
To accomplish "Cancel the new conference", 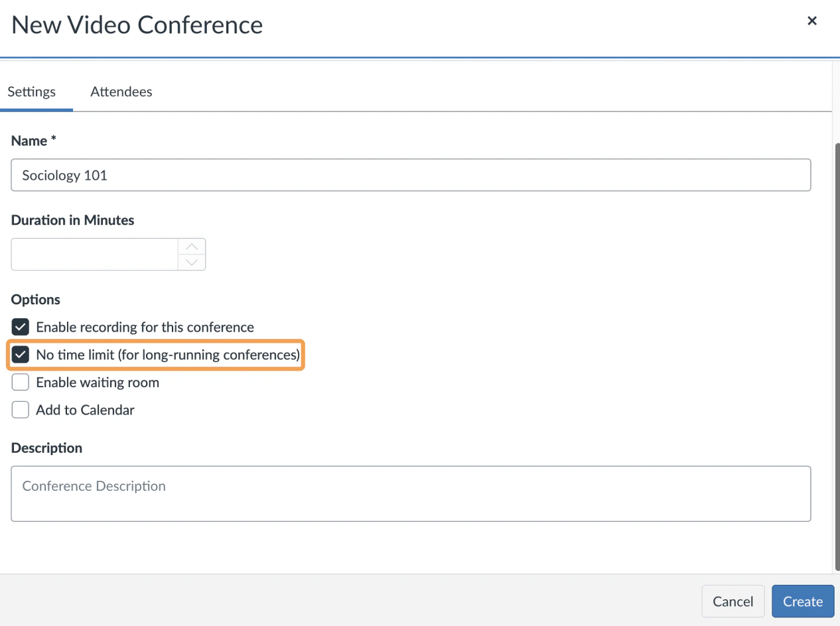I will click(x=733, y=601).
